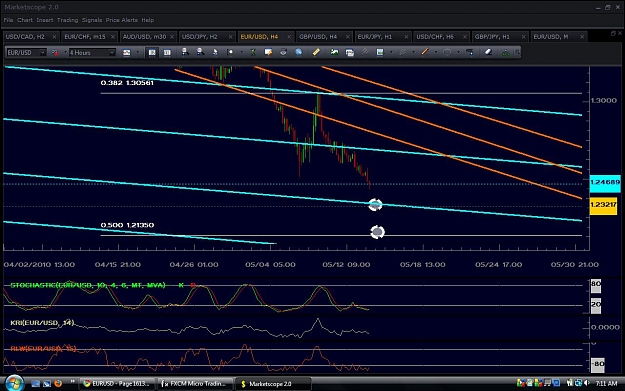625x391 pixels.
Task: Expand the arrow beside red delete icon
Action: pos(65,52)
